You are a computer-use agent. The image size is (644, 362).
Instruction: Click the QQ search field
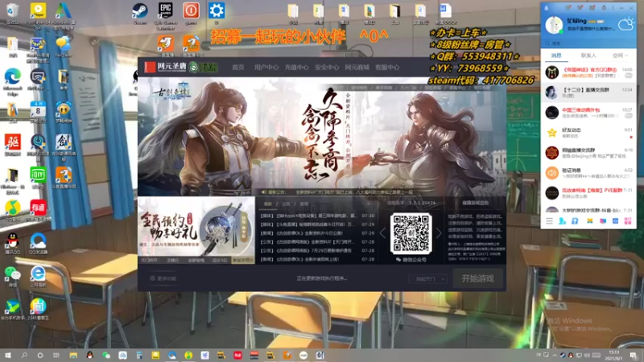[x=588, y=43]
